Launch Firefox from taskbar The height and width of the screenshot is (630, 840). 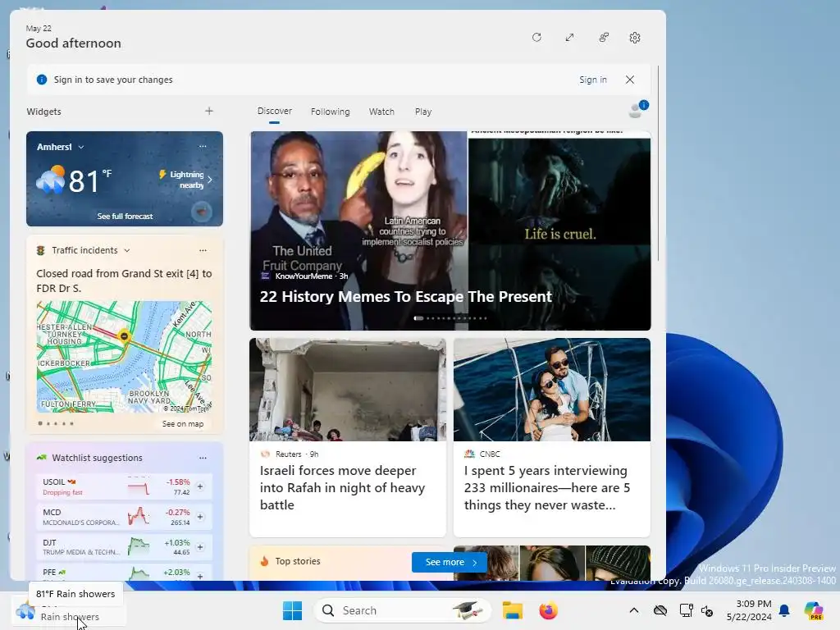[548, 610]
